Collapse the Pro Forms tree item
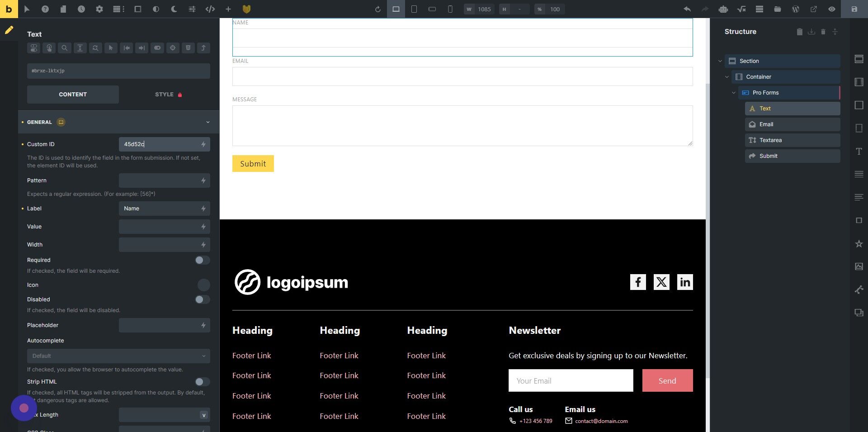The image size is (868, 432). [734, 92]
